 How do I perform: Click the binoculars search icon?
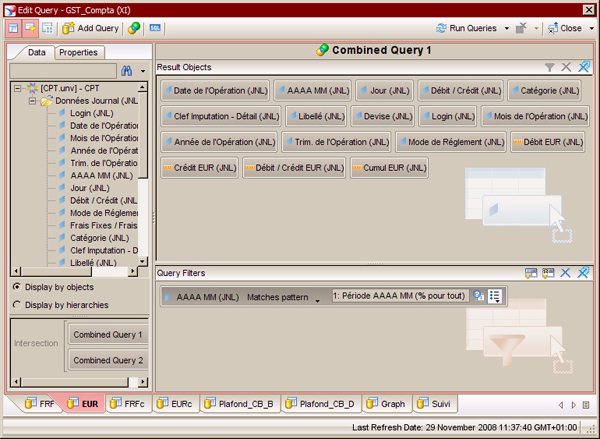(x=127, y=71)
